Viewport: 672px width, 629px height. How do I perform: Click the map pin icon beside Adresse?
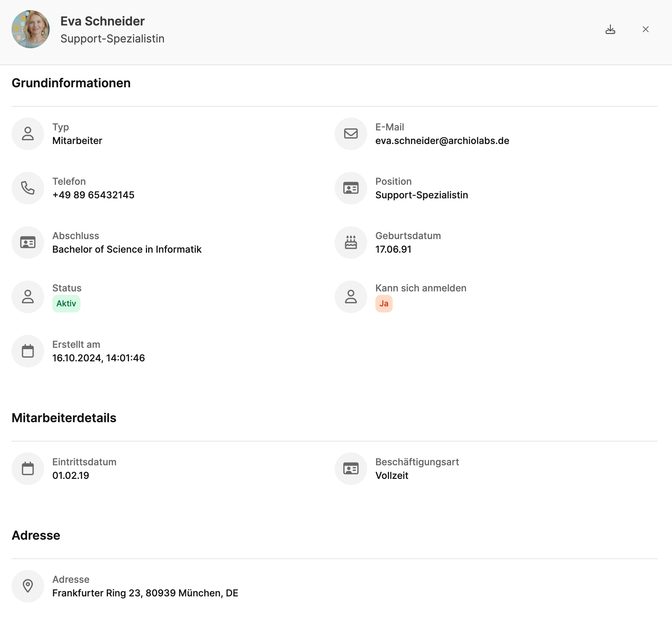coord(28,586)
